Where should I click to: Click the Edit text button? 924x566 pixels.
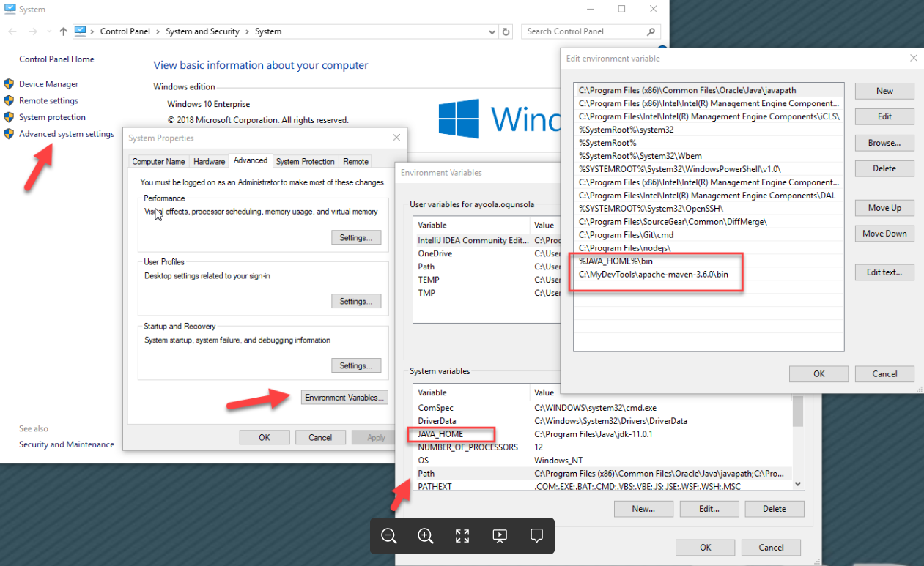pyautogui.click(x=884, y=272)
